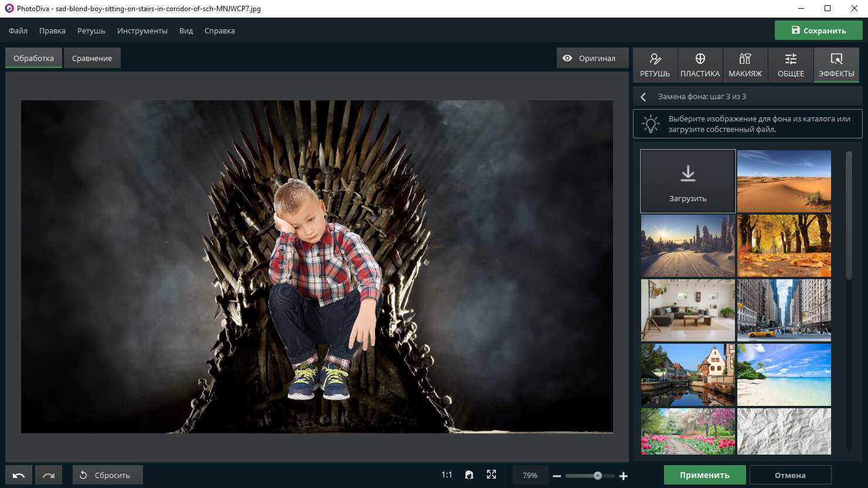Open the Макияж panel tab
868x488 pixels.
coord(745,65)
